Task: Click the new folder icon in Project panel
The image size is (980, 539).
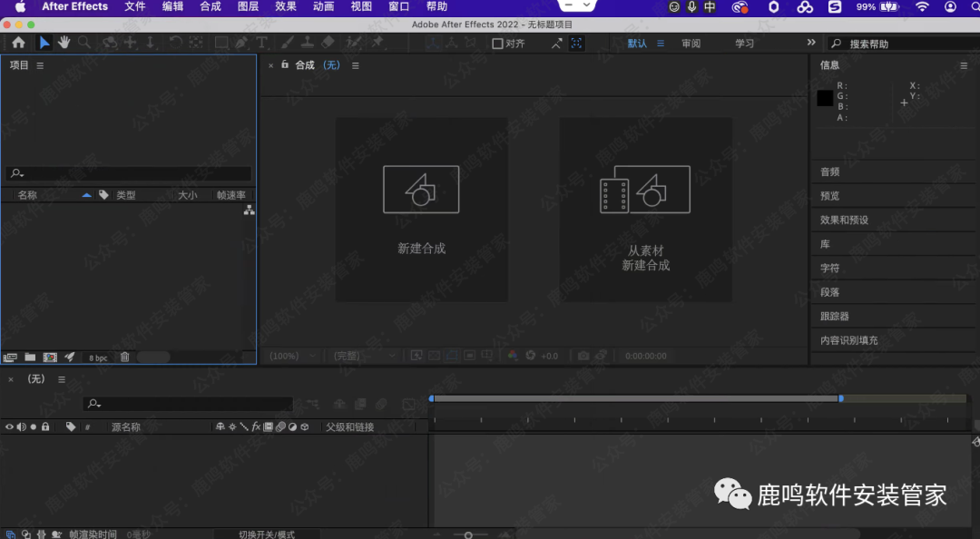Action: 30,358
